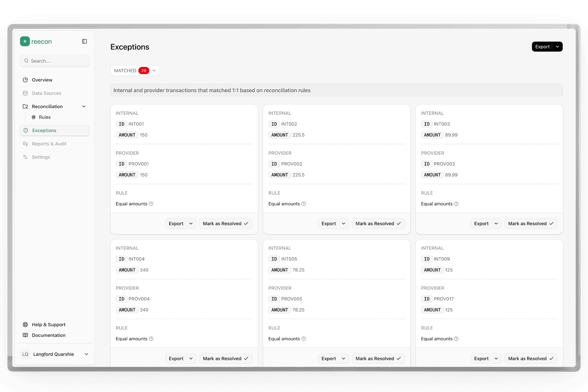Click the top-right black Export button
This screenshot has width=588, height=392.
(x=542, y=47)
